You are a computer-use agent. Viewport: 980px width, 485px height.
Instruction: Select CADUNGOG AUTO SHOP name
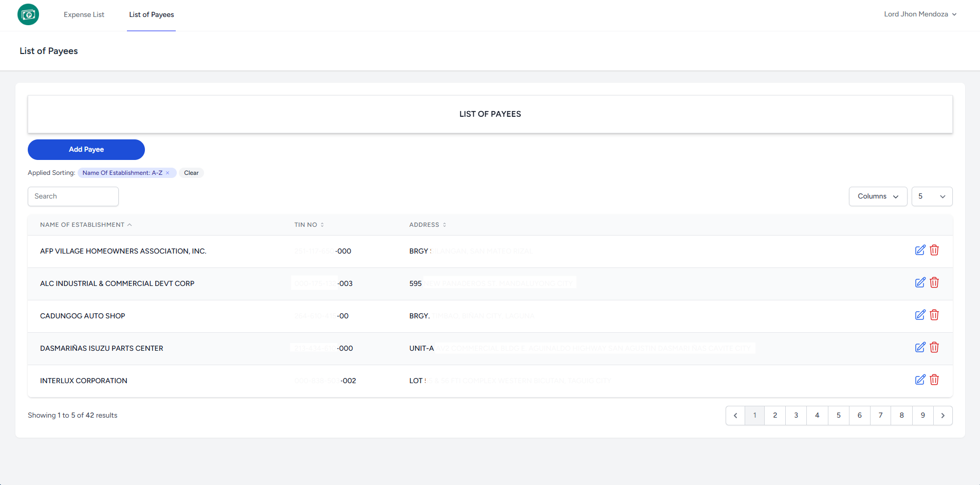tap(83, 316)
